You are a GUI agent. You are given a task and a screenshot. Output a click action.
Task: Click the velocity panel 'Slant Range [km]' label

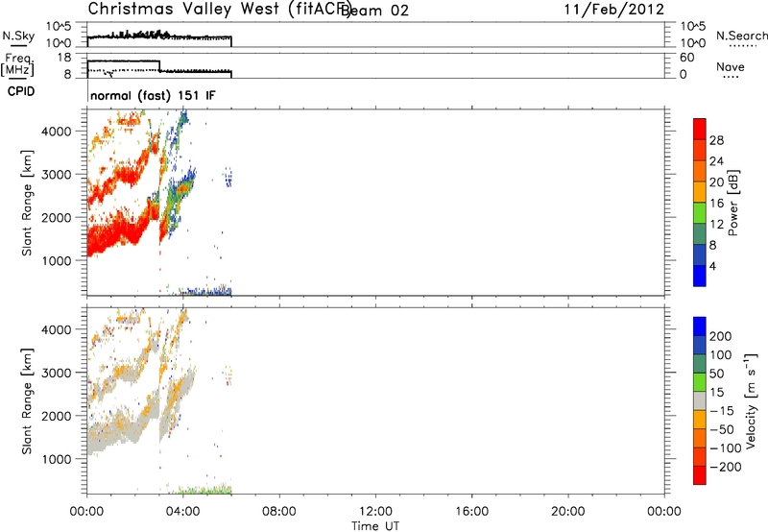point(27,401)
